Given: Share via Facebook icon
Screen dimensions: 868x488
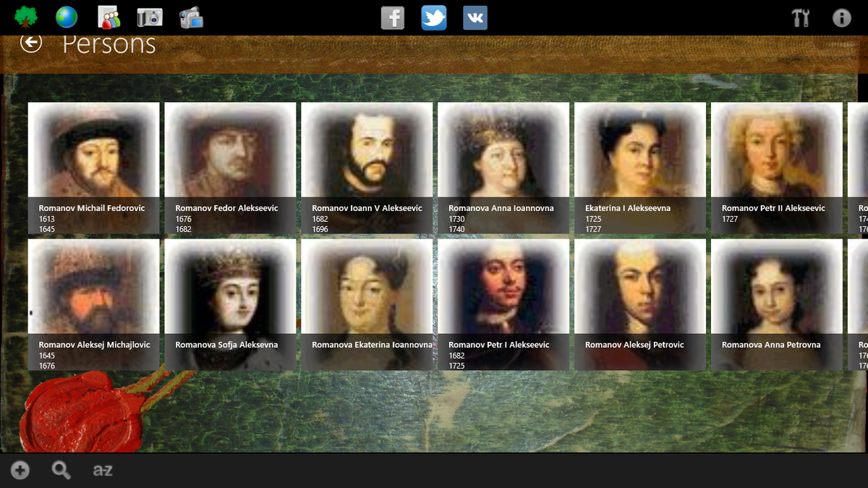Looking at the screenshot, I should [x=393, y=17].
